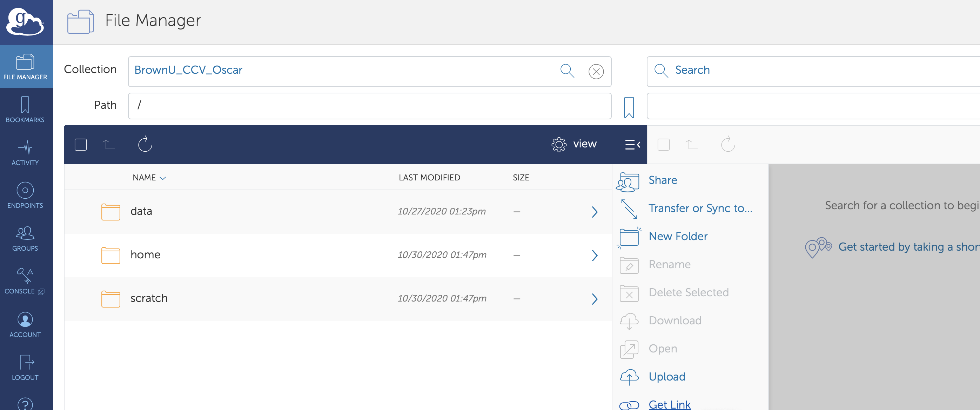Go up one folder in right pane
Screen dimensions: 980x410
(691, 145)
